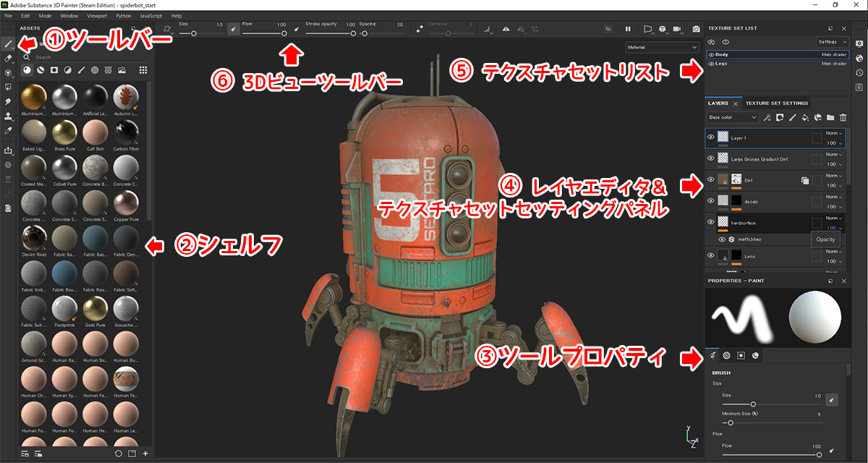Add a fill layer via paint bucket icon
868x463 pixels.
(x=805, y=117)
